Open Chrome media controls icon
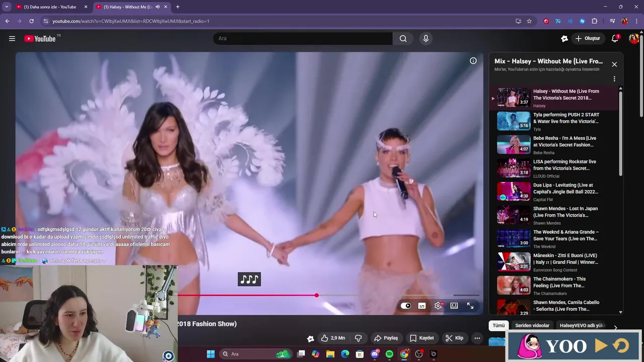Image resolution: width=644 pixels, height=362 pixels. pyautogui.click(x=612, y=21)
